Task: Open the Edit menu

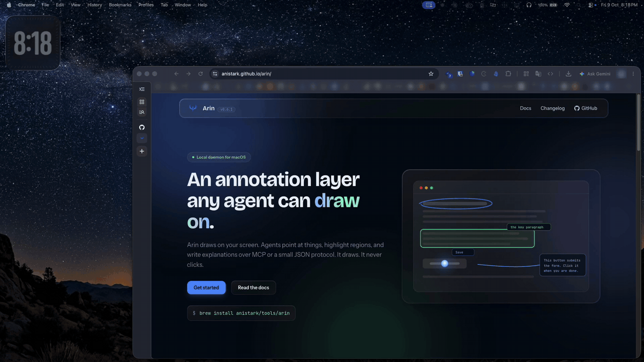Action: click(60, 5)
